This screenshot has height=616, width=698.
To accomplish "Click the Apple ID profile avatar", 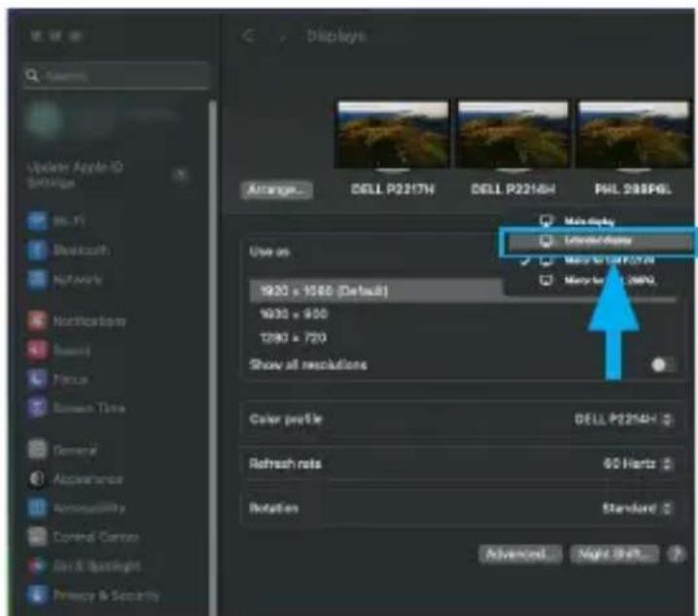I will click(43, 120).
